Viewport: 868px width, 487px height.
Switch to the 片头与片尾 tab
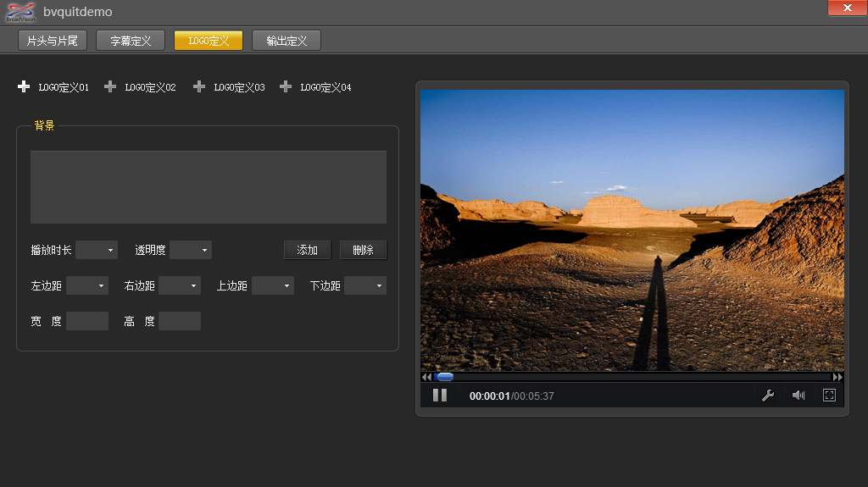(x=53, y=41)
